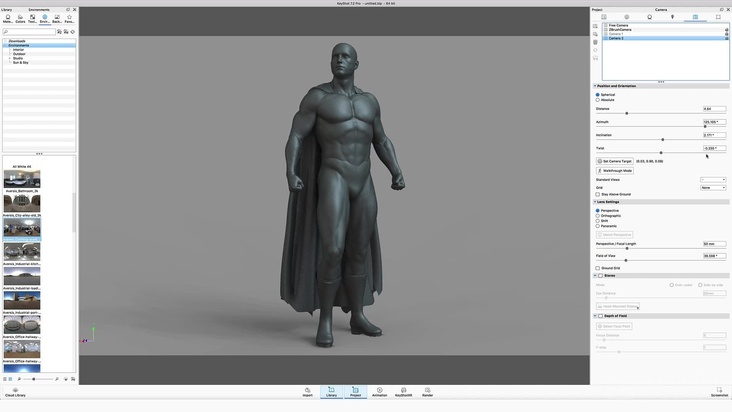This screenshot has width=732, height=412.
Task: Enable the Depth of Field checkbox
Action: click(601, 316)
